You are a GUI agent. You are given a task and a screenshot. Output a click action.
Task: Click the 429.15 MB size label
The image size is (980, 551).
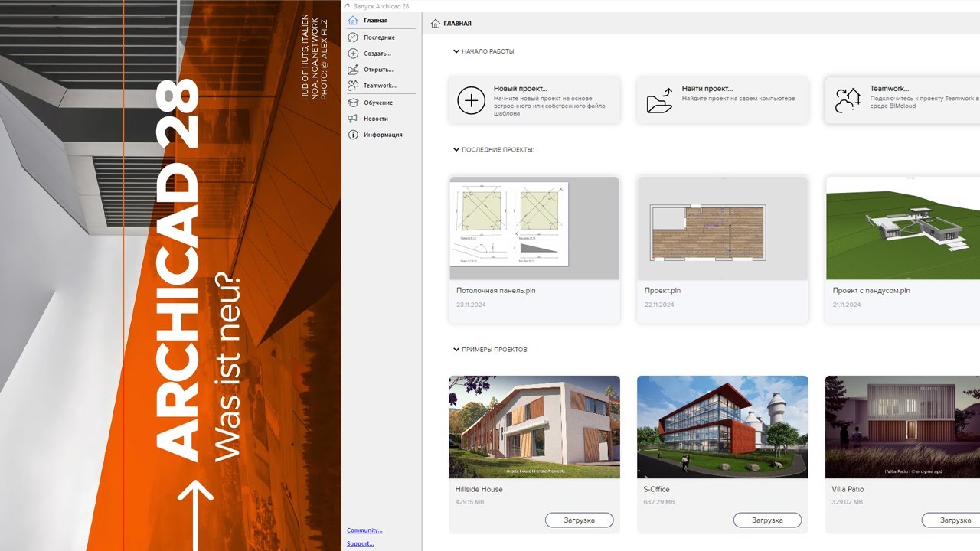[x=470, y=503]
